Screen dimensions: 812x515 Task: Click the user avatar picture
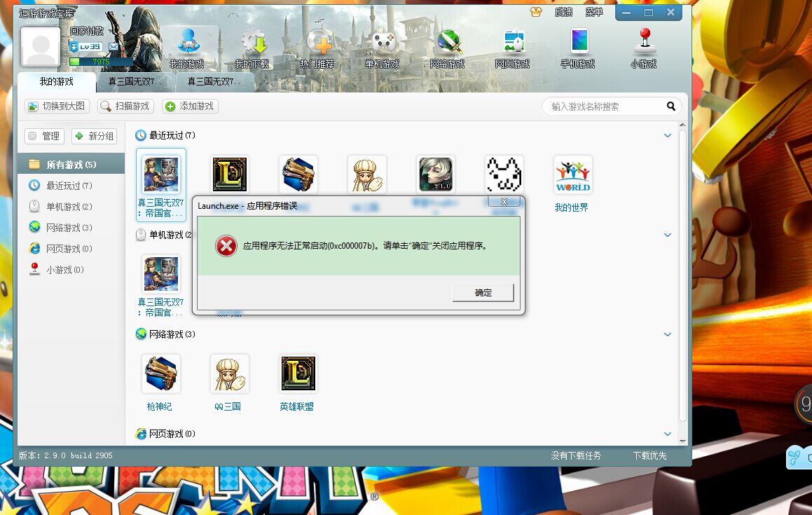(x=41, y=47)
